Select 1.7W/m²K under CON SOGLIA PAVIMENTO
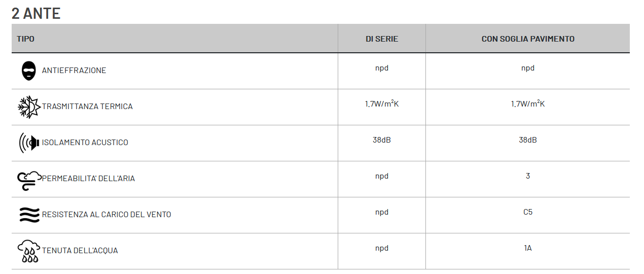The image size is (644, 274). [528, 104]
